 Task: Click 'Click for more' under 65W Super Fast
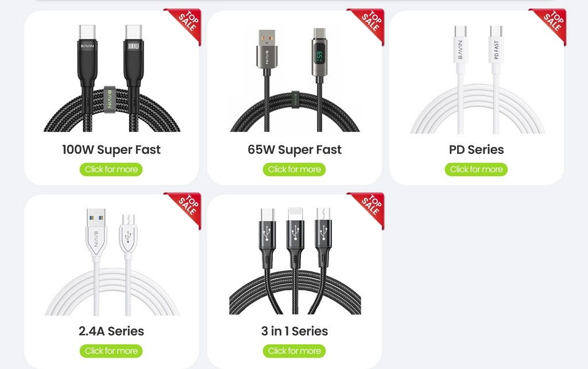(295, 169)
